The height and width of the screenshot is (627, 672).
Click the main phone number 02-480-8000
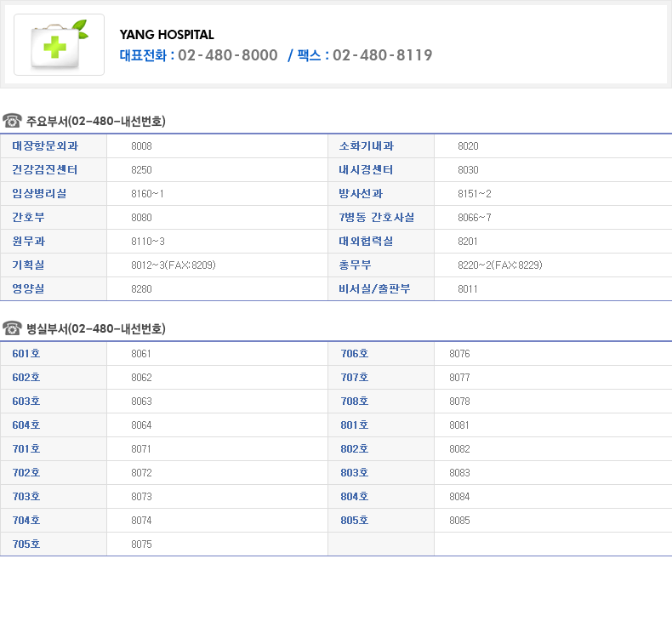pyautogui.click(x=227, y=55)
